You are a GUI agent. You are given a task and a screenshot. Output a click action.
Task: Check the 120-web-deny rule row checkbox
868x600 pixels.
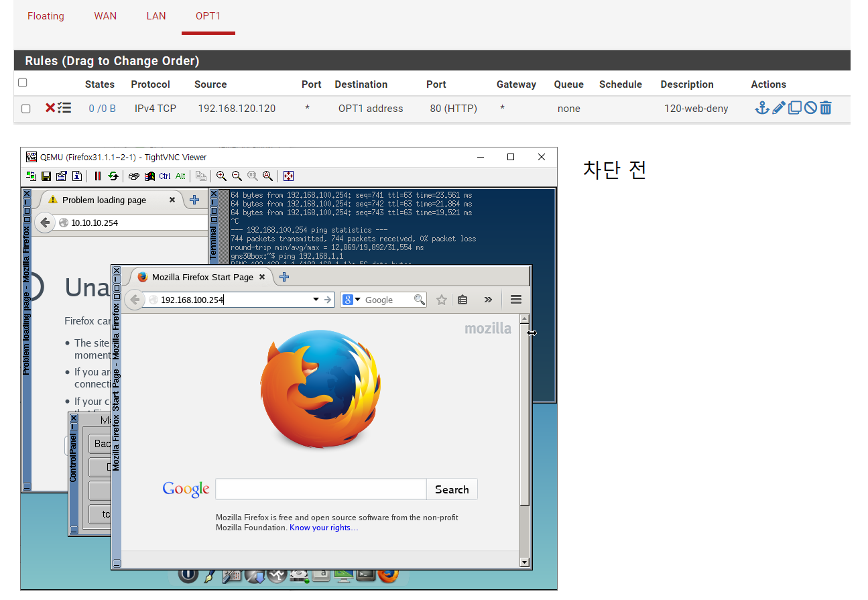tap(25, 109)
